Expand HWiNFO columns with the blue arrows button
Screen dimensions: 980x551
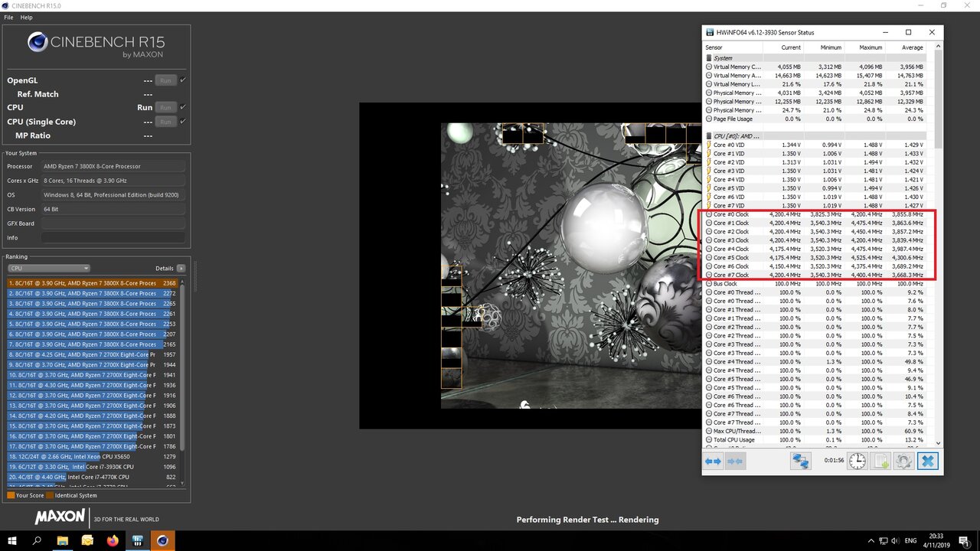[x=713, y=461]
